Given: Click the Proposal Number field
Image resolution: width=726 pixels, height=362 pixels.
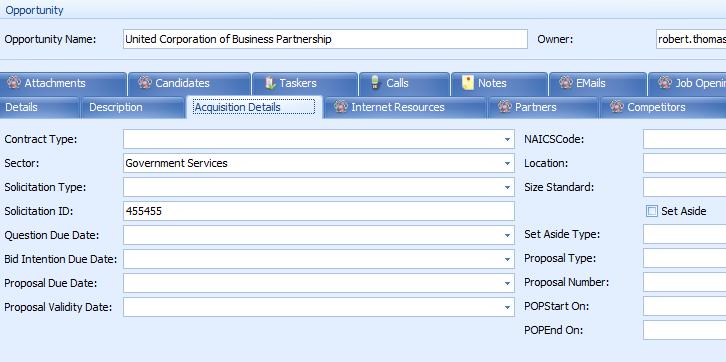Looking at the screenshot, I should (684, 282).
